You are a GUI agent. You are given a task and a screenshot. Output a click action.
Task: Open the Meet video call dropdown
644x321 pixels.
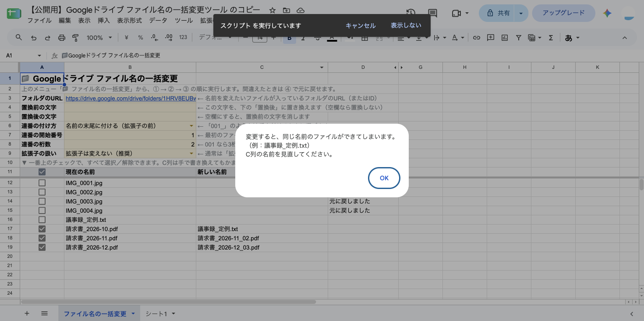click(467, 13)
